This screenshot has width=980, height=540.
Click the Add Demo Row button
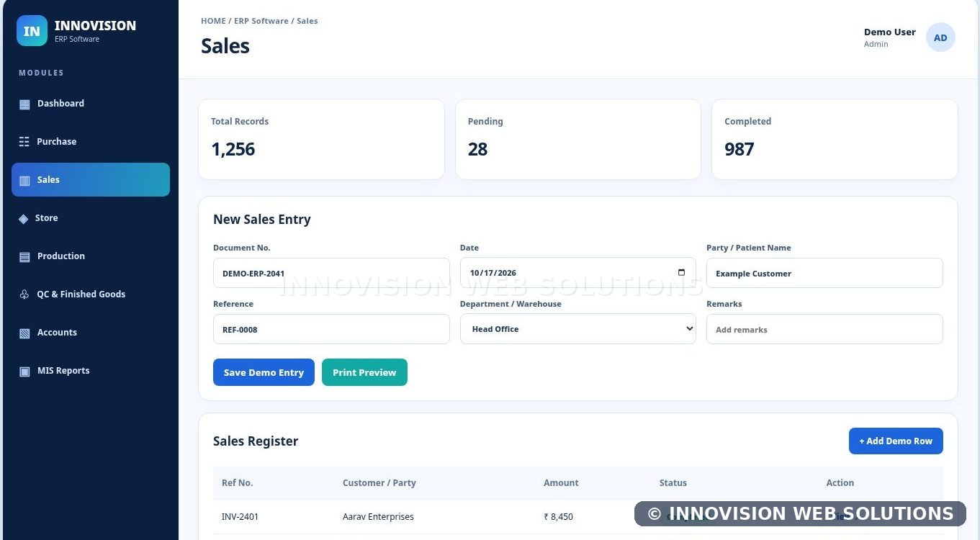[896, 441]
